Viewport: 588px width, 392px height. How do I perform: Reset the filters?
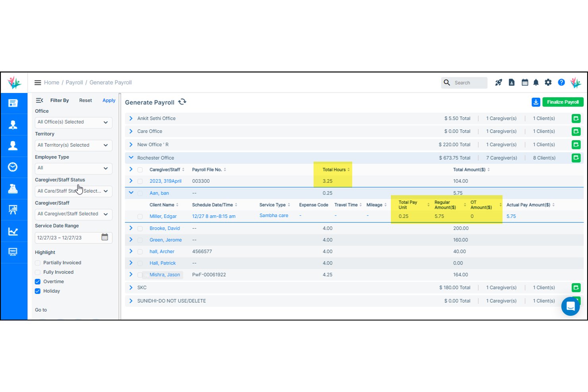(85, 100)
